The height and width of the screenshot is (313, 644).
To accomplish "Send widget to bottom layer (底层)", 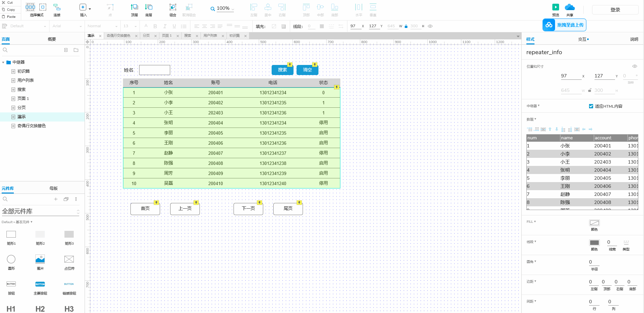I will pyautogui.click(x=149, y=7).
